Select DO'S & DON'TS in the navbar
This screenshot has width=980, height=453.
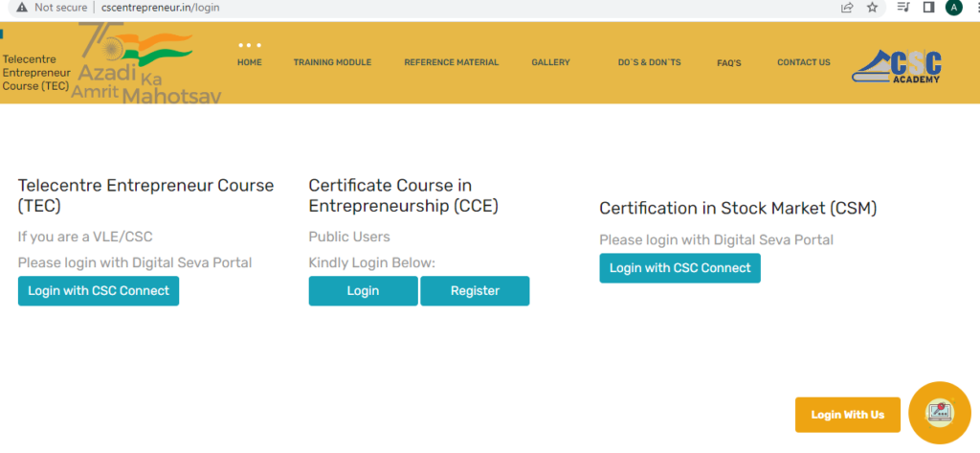pos(650,62)
